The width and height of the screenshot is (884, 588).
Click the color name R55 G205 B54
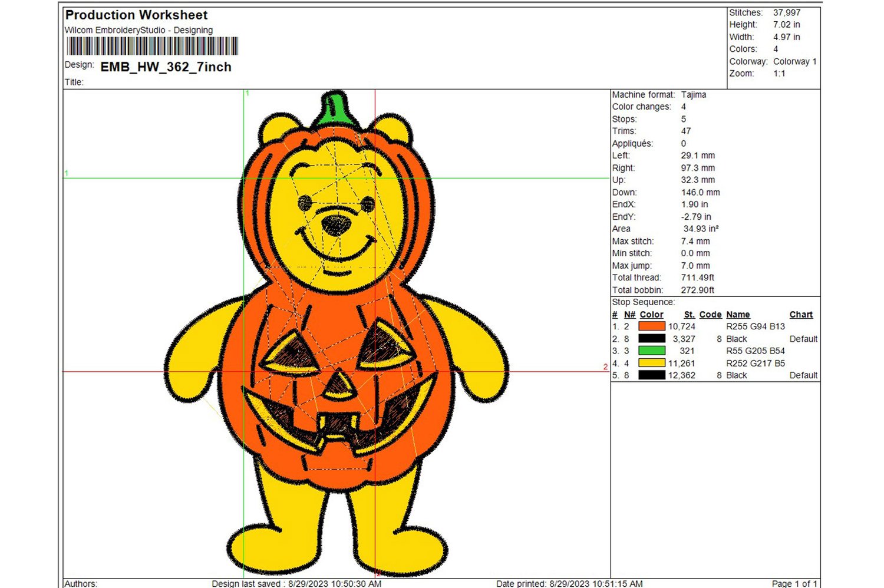[x=756, y=351]
